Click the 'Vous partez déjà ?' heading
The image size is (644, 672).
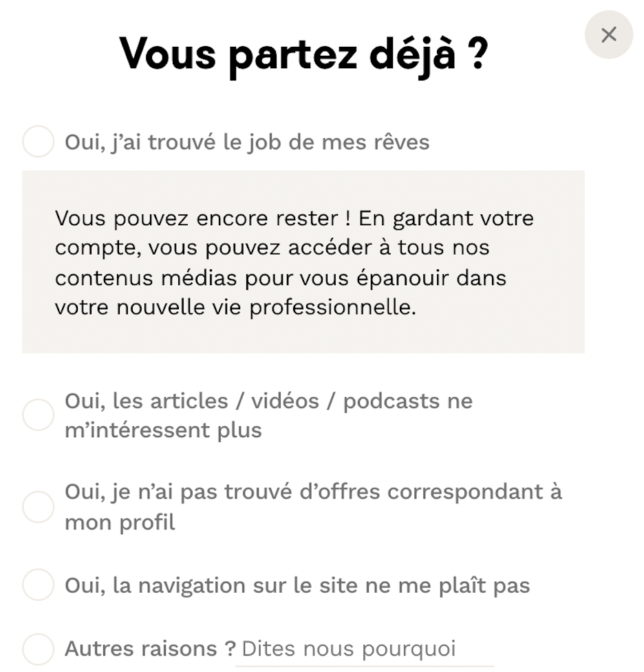coord(303,53)
